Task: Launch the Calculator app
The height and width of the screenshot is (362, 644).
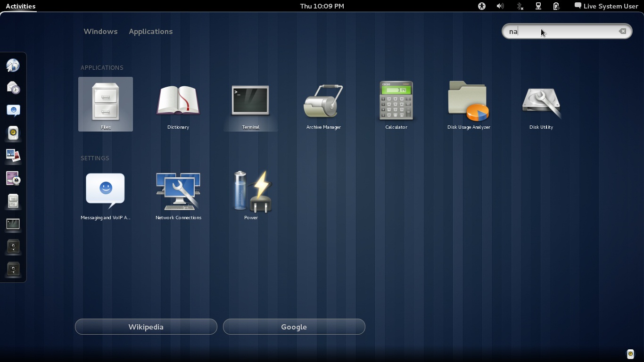Action: coord(396,100)
